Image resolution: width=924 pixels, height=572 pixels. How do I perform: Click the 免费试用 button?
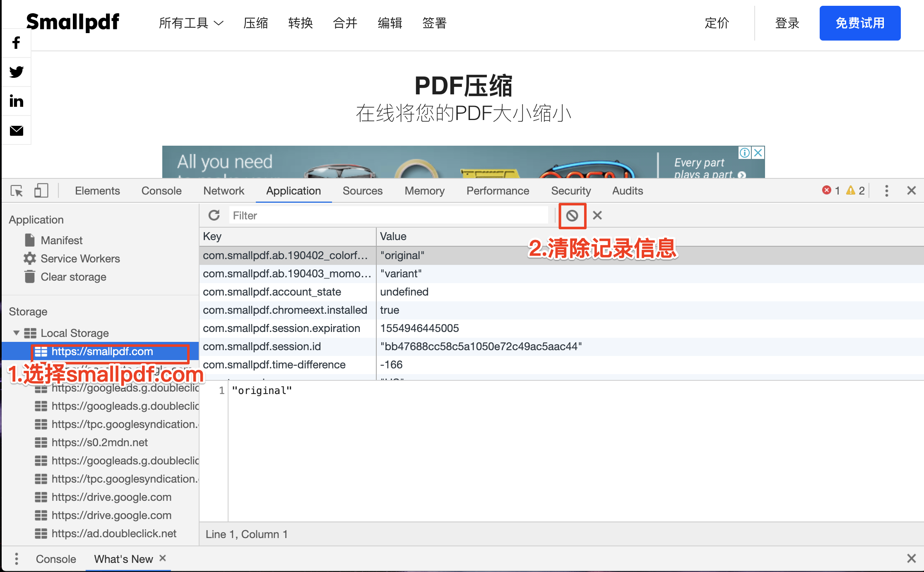click(860, 23)
